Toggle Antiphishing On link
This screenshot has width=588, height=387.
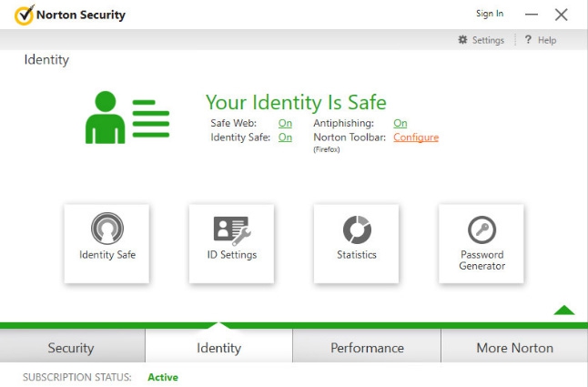click(x=400, y=123)
